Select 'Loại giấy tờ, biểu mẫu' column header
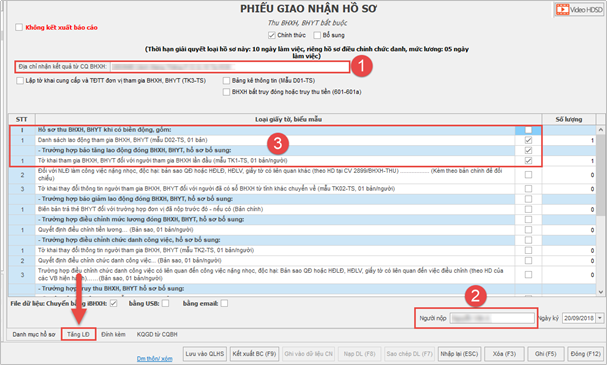Image resolution: width=607 pixels, height=365 pixels. click(x=288, y=119)
